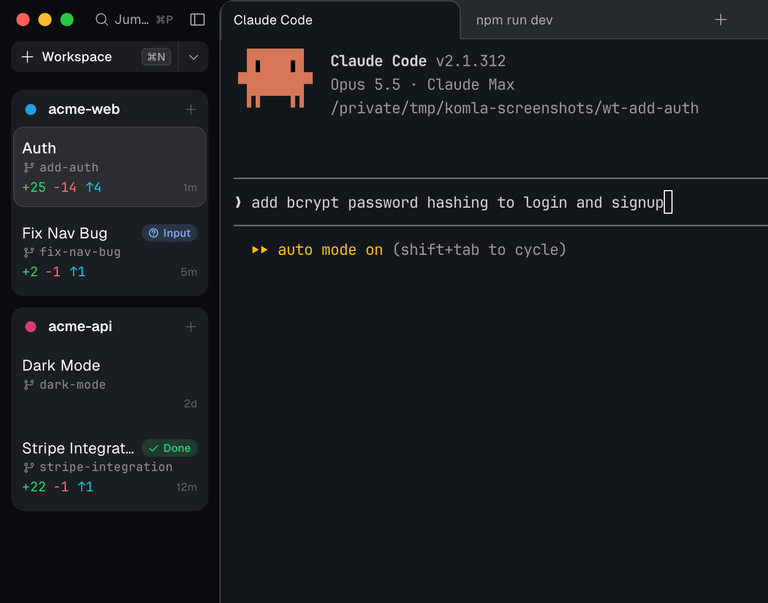Click the Claude Code mascot logo
The height and width of the screenshot is (603, 768).
275,78
